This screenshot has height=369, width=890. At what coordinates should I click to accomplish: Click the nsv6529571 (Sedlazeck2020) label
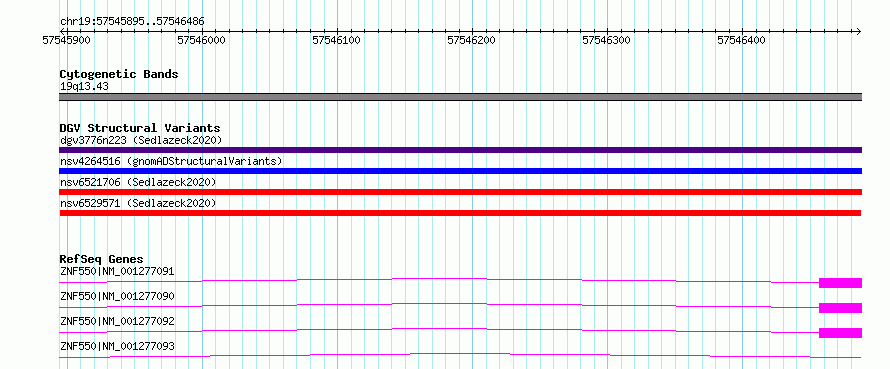pyautogui.click(x=138, y=203)
